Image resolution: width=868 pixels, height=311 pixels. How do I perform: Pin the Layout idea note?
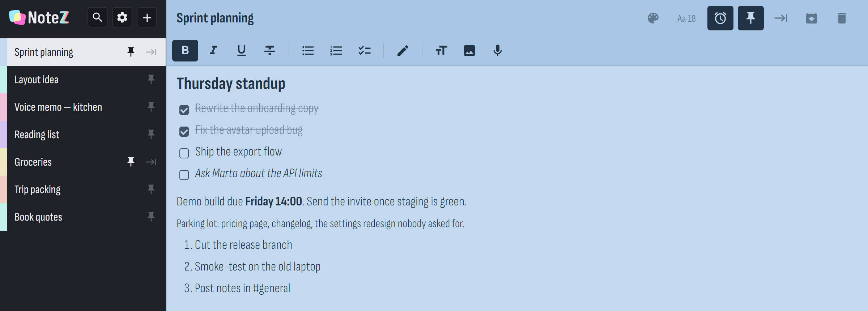tap(151, 79)
